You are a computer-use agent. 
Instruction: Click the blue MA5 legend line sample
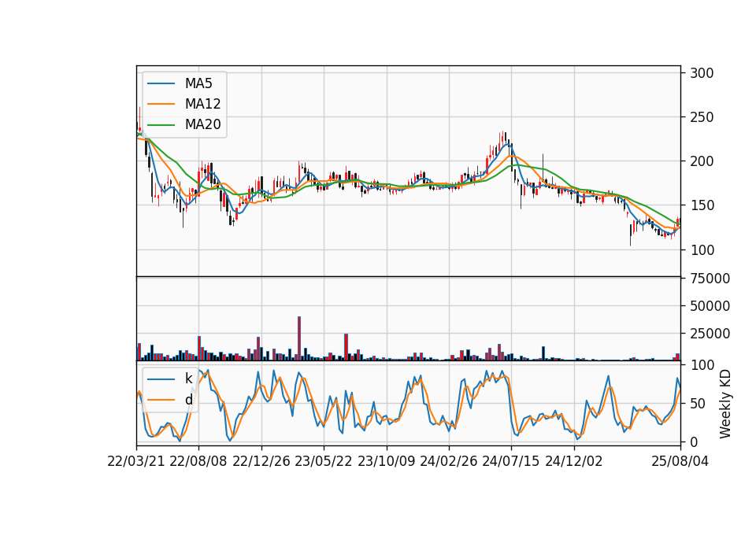[x=161, y=83]
